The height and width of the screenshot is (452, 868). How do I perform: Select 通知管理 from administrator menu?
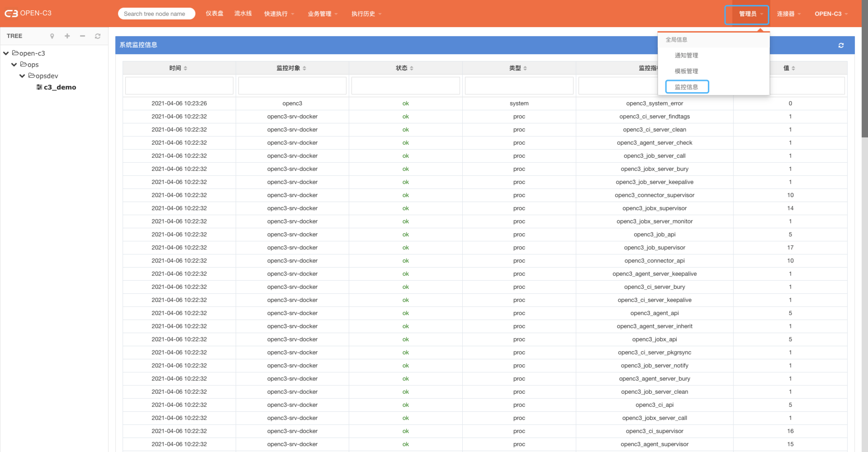(x=687, y=55)
